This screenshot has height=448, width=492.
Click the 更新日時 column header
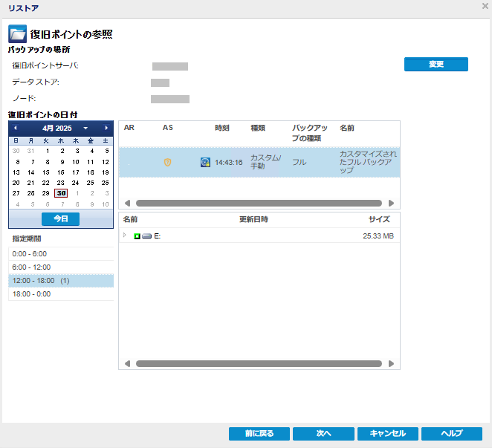pos(253,219)
